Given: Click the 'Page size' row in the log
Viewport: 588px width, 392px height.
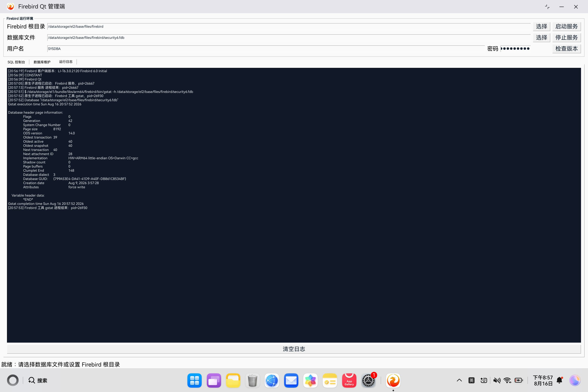Looking at the screenshot, I should point(42,129).
